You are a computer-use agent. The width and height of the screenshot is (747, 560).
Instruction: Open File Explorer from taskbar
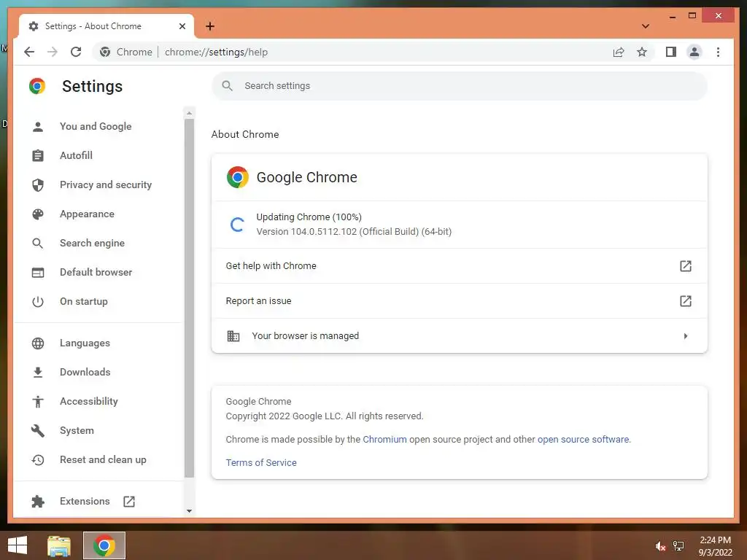click(x=59, y=545)
